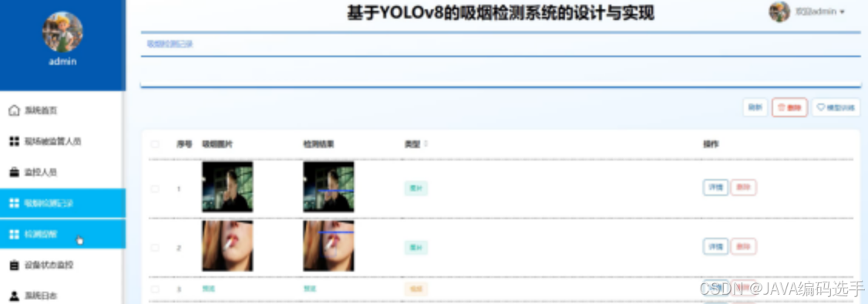Click the 操作 column header
868x304 pixels.
[x=711, y=144]
